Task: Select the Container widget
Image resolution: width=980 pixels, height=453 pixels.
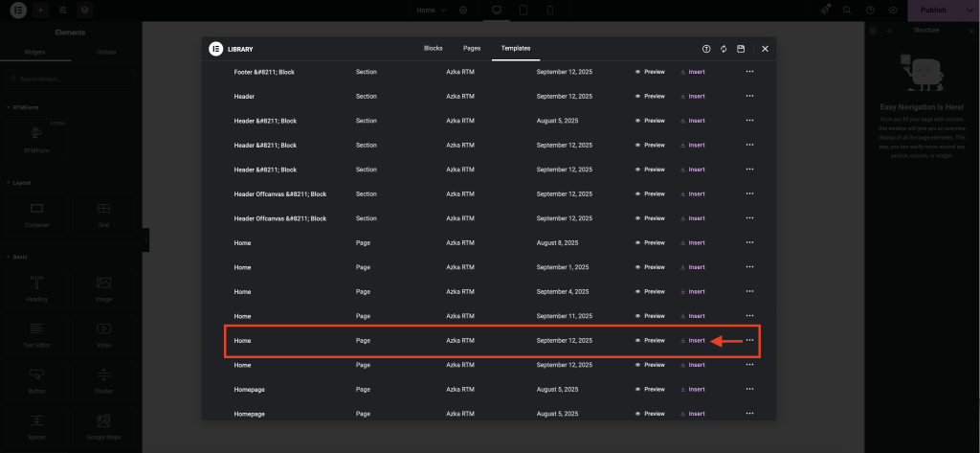Action: coord(37,214)
